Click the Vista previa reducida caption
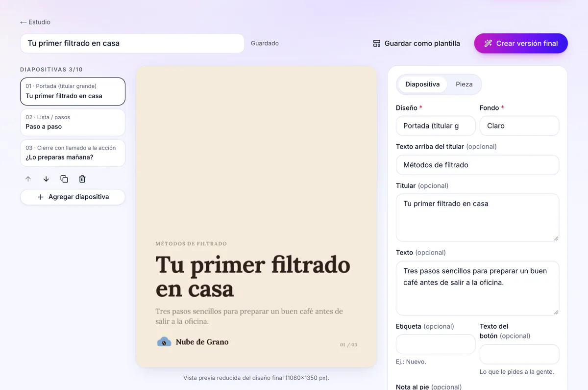 (x=256, y=378)
